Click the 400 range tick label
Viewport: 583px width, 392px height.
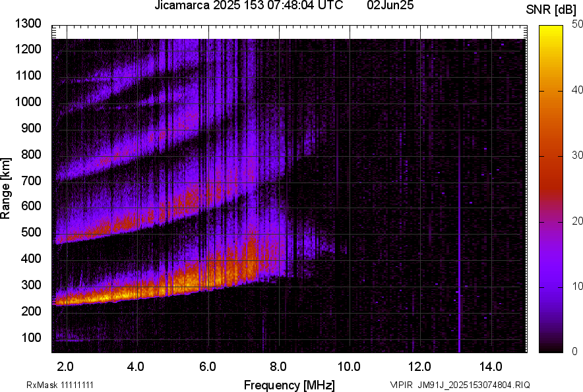[31, 259]
